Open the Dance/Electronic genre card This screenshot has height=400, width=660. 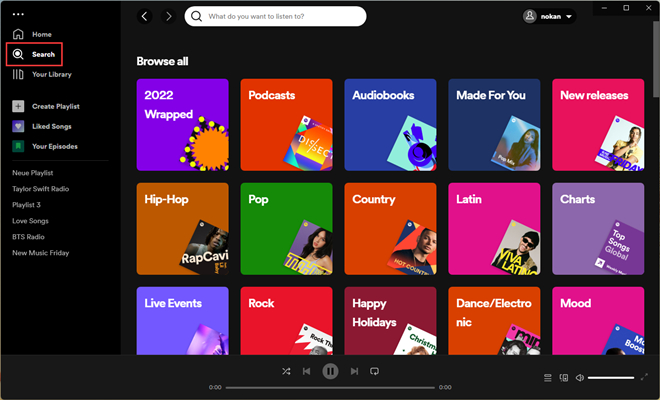tap(494, 321)
